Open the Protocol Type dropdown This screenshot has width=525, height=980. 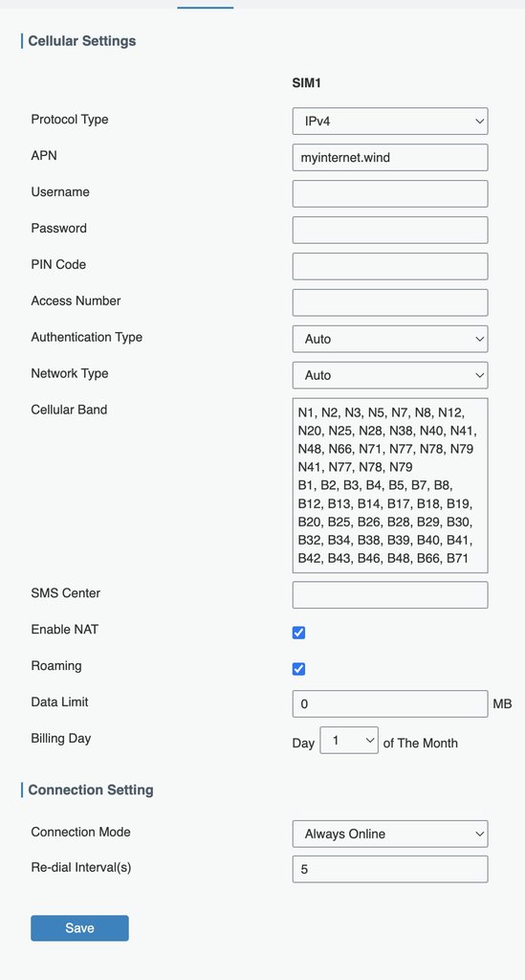[x=389, y=122]
